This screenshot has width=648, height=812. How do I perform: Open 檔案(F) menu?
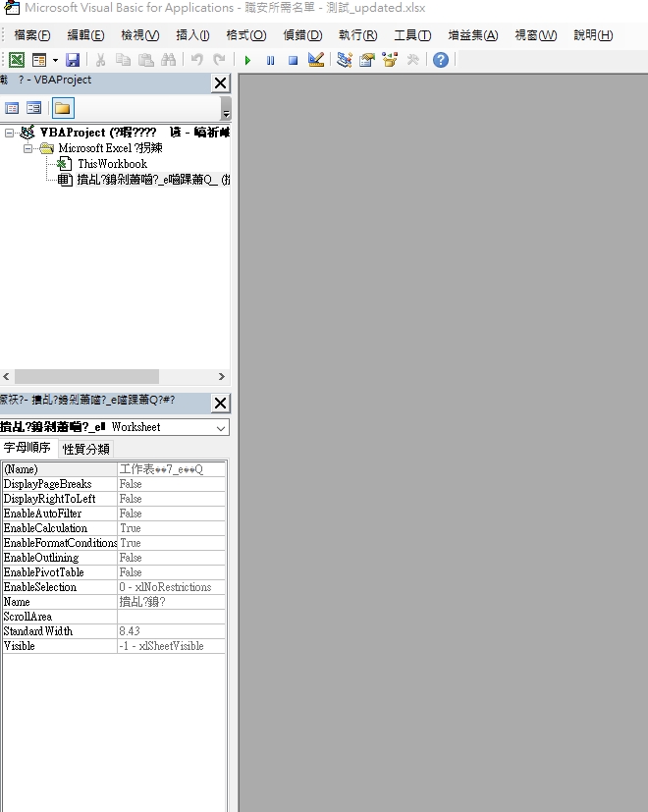coord(32,35)
